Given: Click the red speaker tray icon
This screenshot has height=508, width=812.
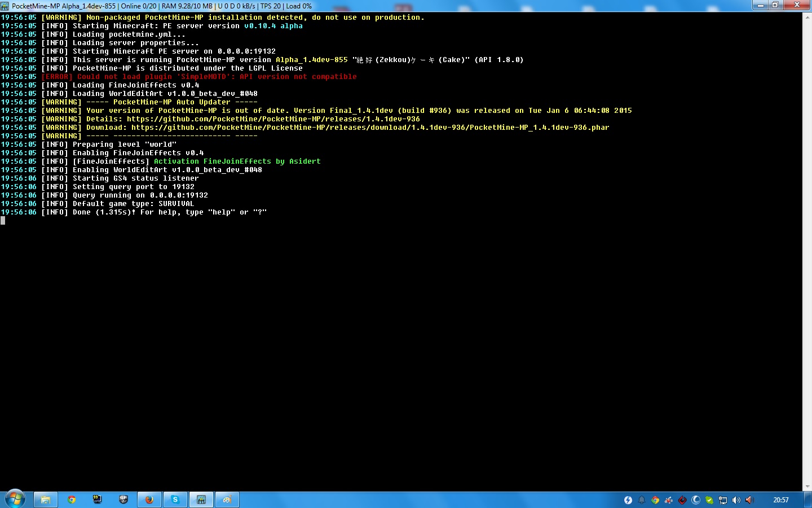Looking at the screenshot, I should click(750, 500).
